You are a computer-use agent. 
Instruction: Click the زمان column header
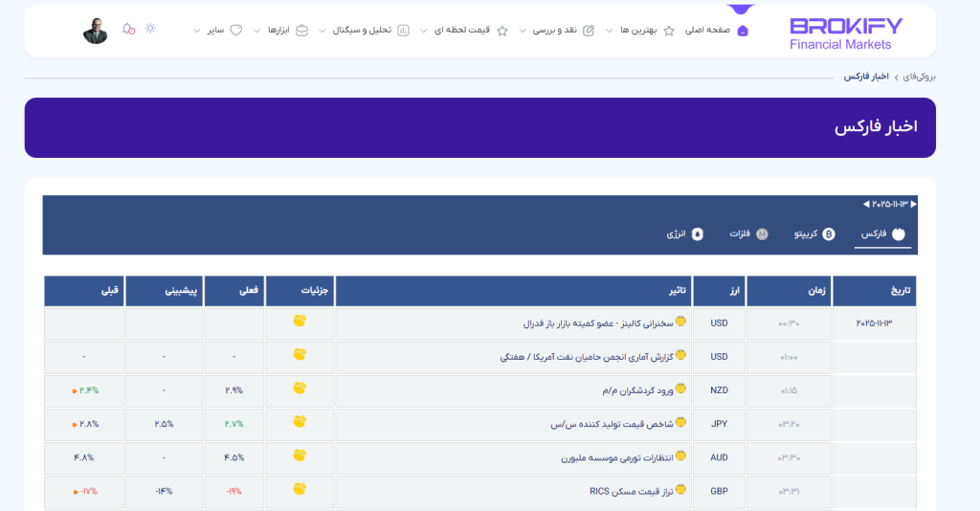(789, 291)
